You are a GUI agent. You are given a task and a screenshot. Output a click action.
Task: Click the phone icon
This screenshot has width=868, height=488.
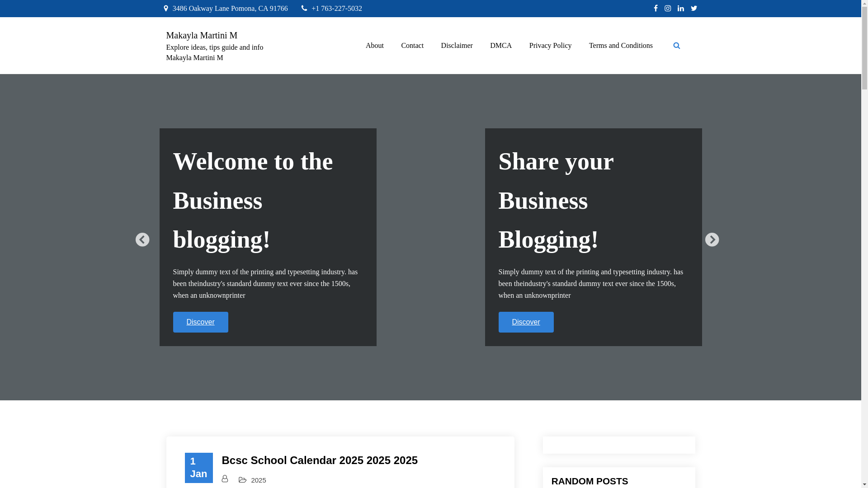tap(304, 8)
